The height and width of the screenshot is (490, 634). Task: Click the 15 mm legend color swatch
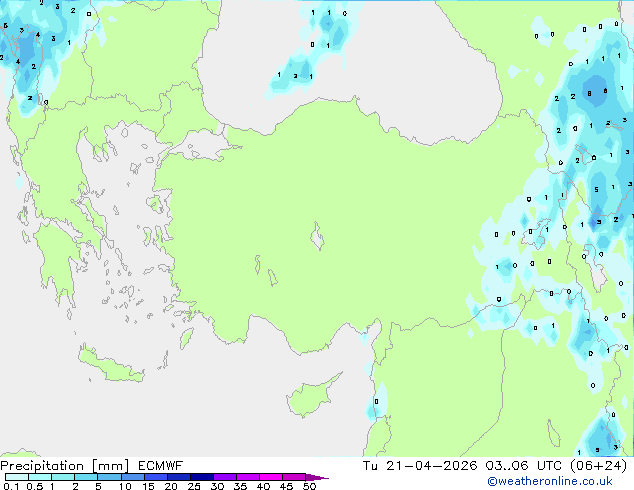click(155, 477)
